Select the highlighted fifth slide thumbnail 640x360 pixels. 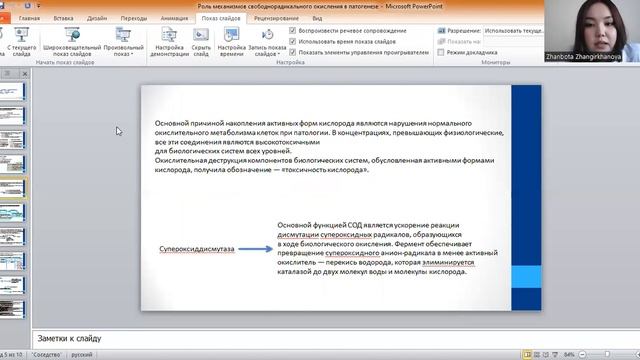coord(12,189)
